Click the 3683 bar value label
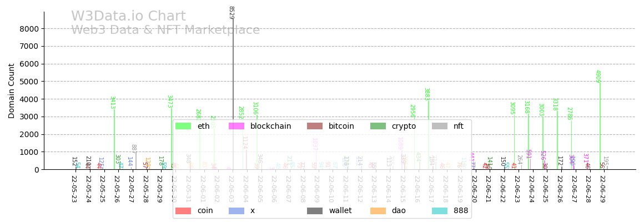 (x=426, y=94)
